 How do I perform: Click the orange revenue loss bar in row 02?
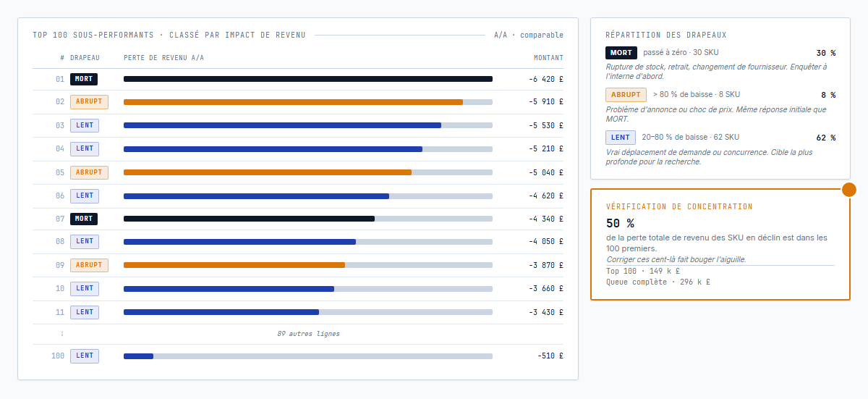[293, 102]
